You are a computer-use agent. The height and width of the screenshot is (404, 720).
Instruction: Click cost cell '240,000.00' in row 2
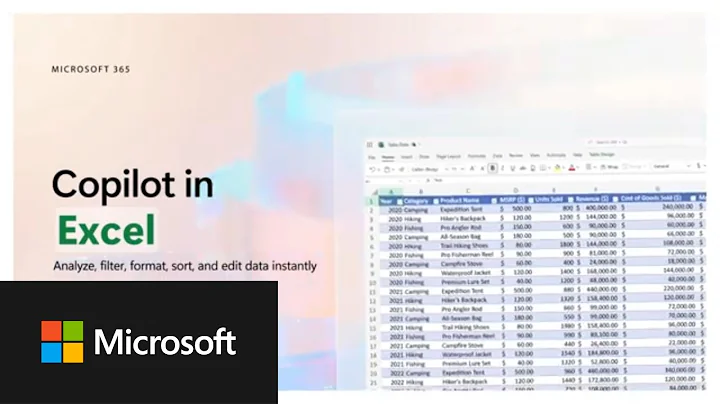[x=678, y=207]
